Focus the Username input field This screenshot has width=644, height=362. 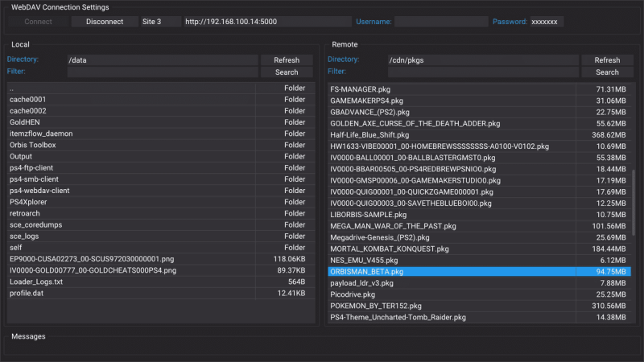point(441,22)
